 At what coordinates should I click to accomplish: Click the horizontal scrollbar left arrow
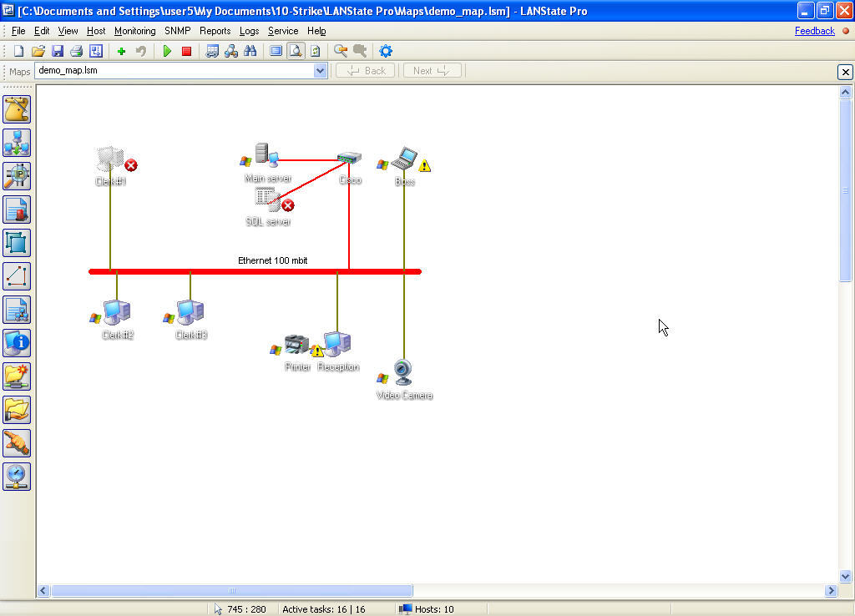[x=43, y=590]
